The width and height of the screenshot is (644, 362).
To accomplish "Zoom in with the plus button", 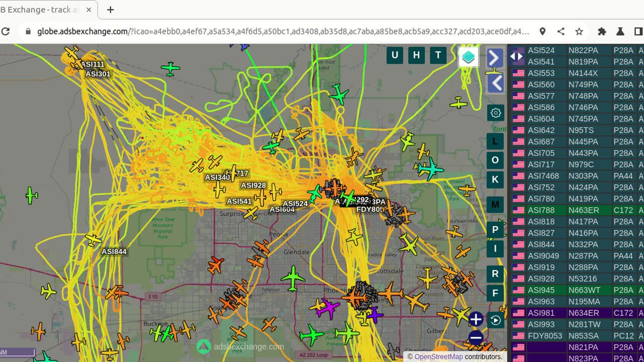I will 475,319.
